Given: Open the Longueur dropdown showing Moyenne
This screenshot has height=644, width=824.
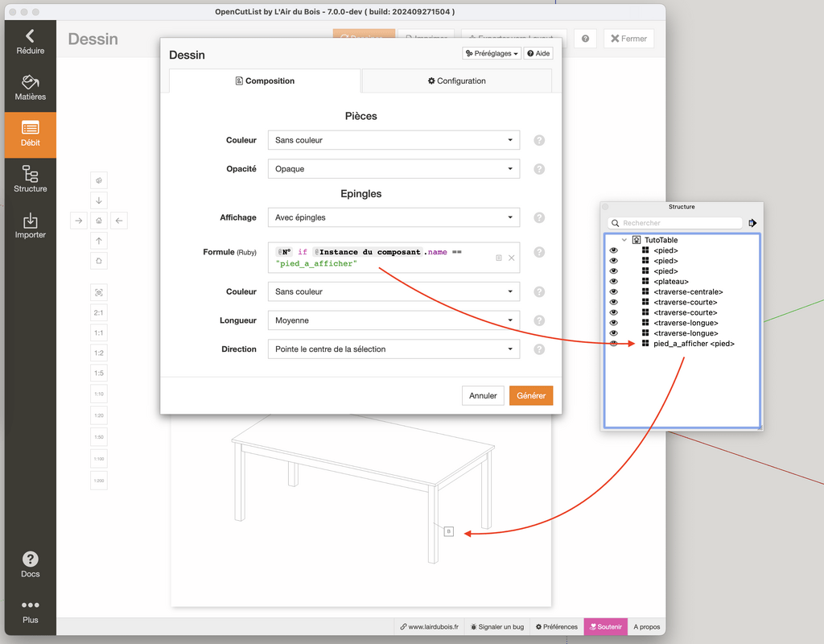Looking at the screenshot, I should 393,320.
